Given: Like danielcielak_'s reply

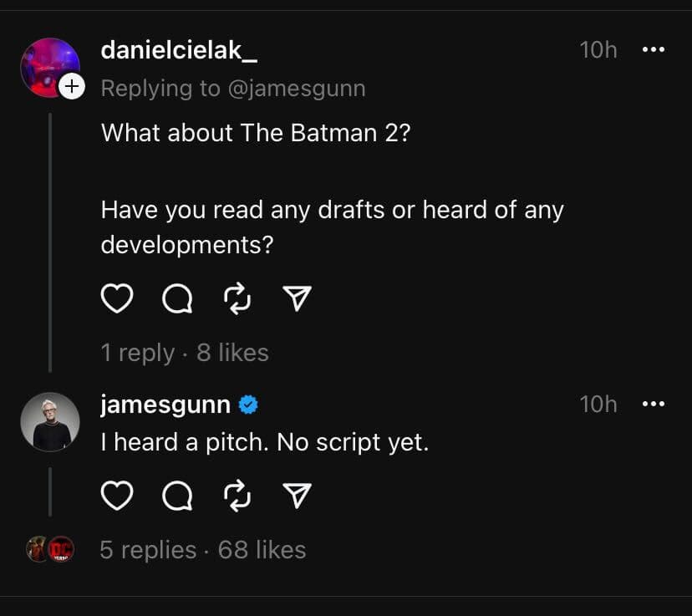Looking at the screenshot, I should (x=117, y=298).
